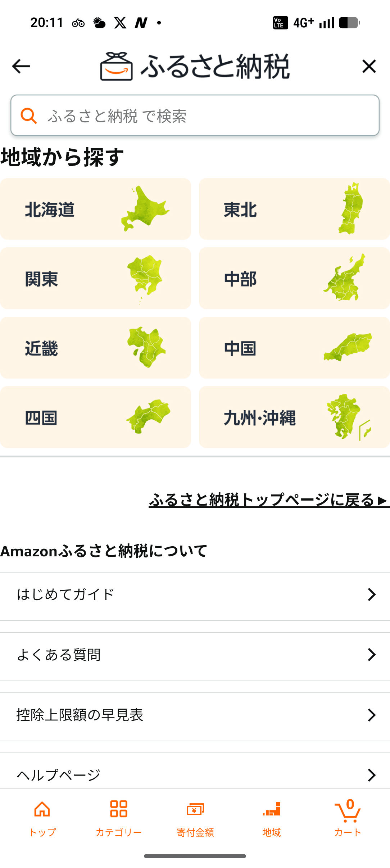This screenshot has width=390, height=868.
Task: Open the ヘルプページ row
Action: (x=194, y=774)
